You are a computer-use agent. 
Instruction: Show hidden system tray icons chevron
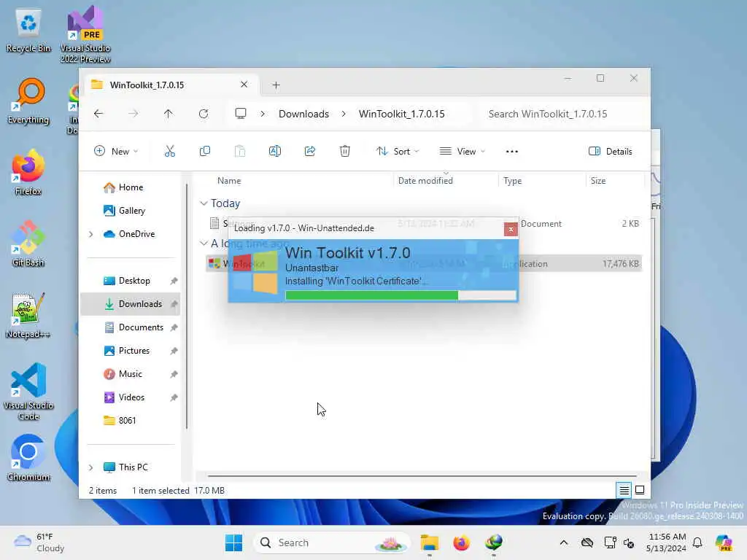click(x=564, y=542)
